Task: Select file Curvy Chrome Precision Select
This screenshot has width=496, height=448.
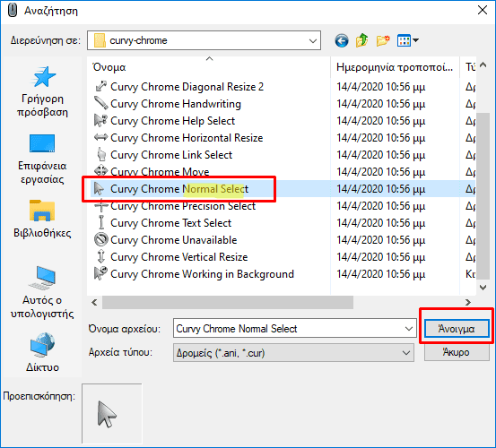Action: coord(183,206)
